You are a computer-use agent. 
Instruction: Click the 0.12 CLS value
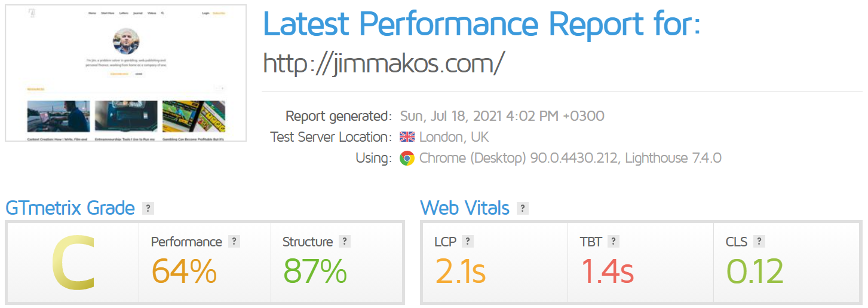[754, 271]
